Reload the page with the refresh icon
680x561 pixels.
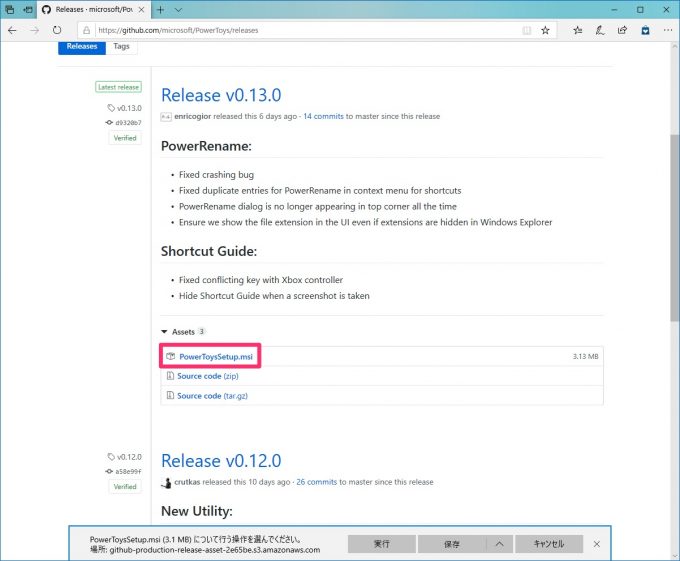[57, 30]
